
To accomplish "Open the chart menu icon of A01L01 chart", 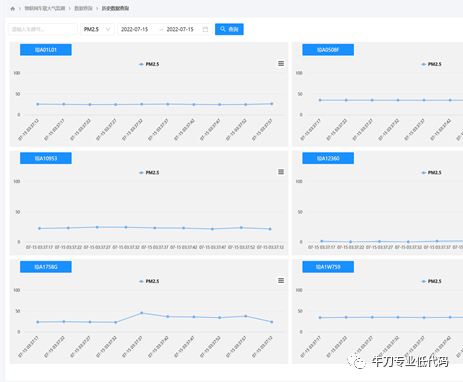I will point(281,63).
